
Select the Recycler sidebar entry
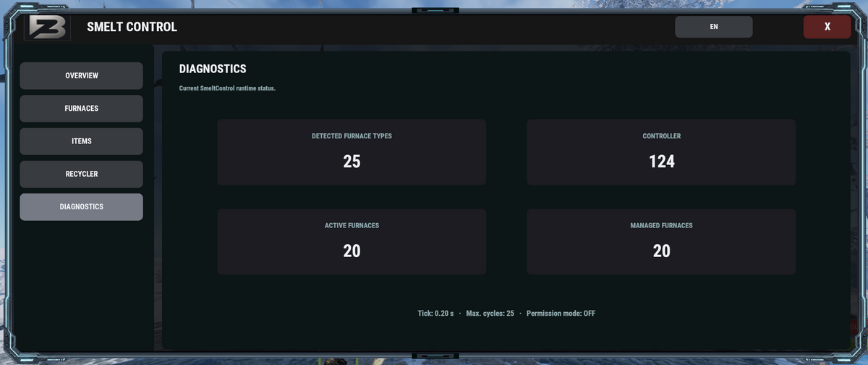82,174
